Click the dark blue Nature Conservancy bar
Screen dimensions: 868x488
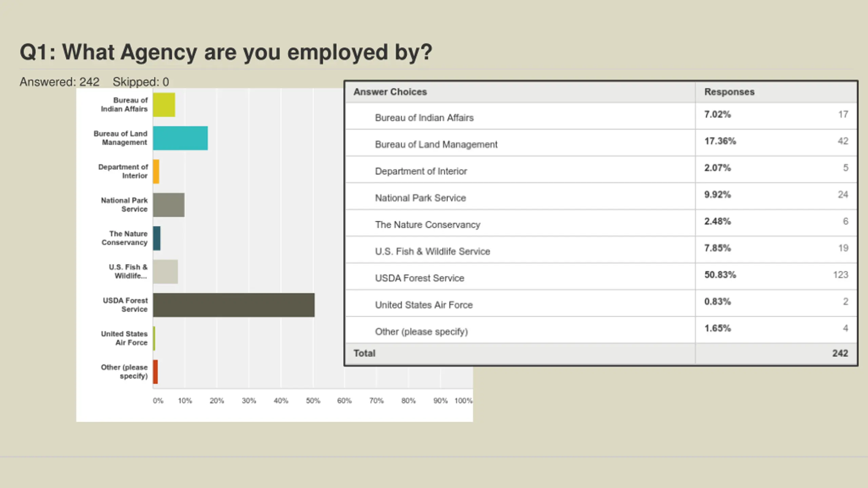click(x=157, y=238)
